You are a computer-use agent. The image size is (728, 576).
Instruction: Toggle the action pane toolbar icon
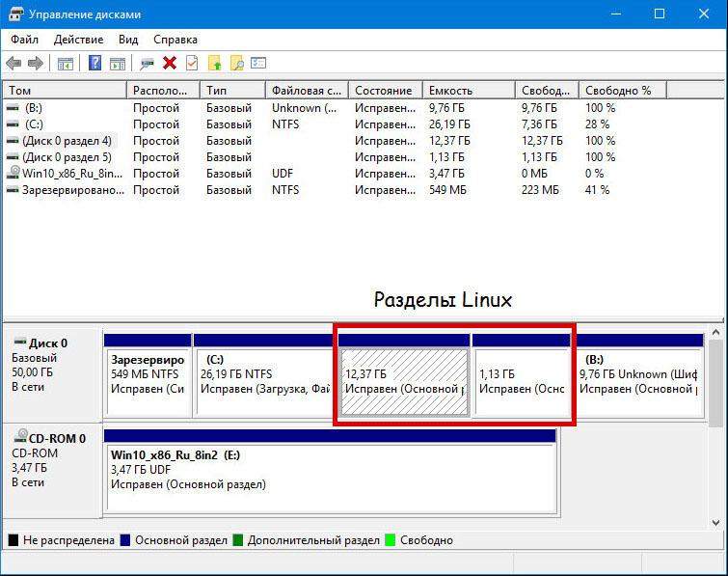pyautogui.click(x=118, y=63)
